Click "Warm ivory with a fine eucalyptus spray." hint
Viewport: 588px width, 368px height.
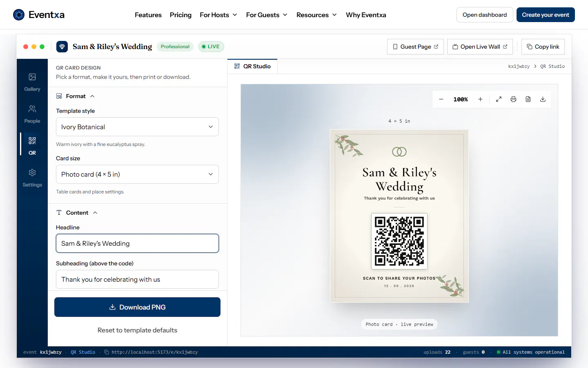tap(100, 144)
